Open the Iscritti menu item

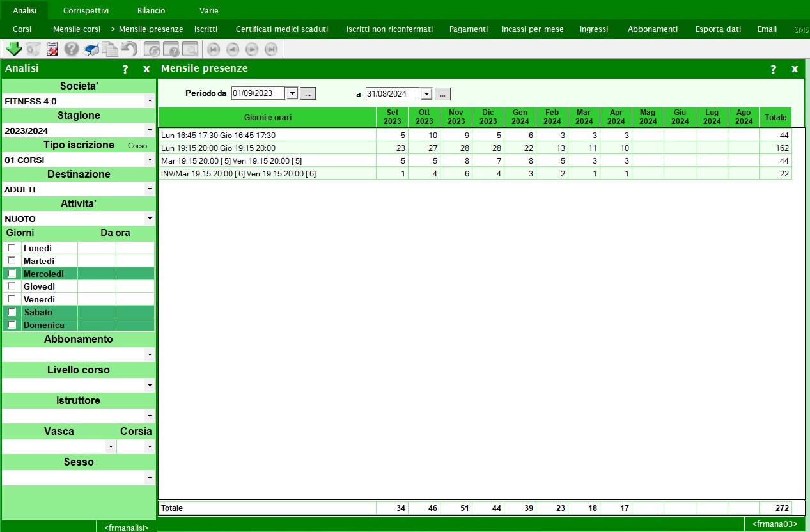coord(206,29)
